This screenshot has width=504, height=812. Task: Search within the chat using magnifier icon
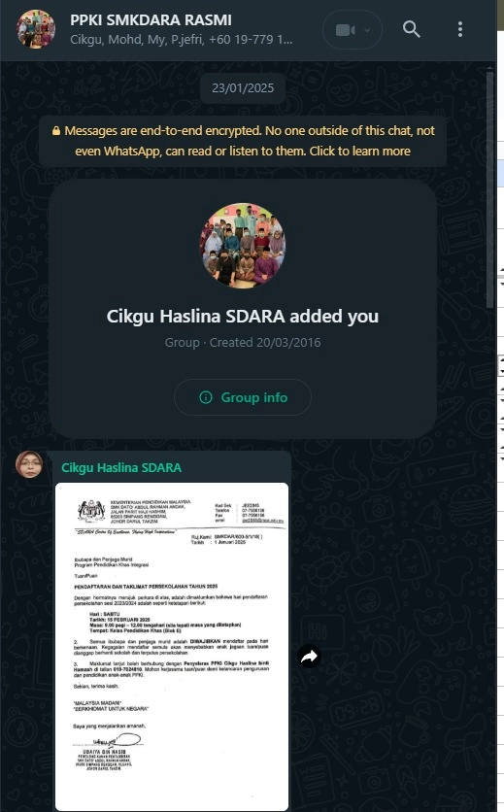click(412, 29)
